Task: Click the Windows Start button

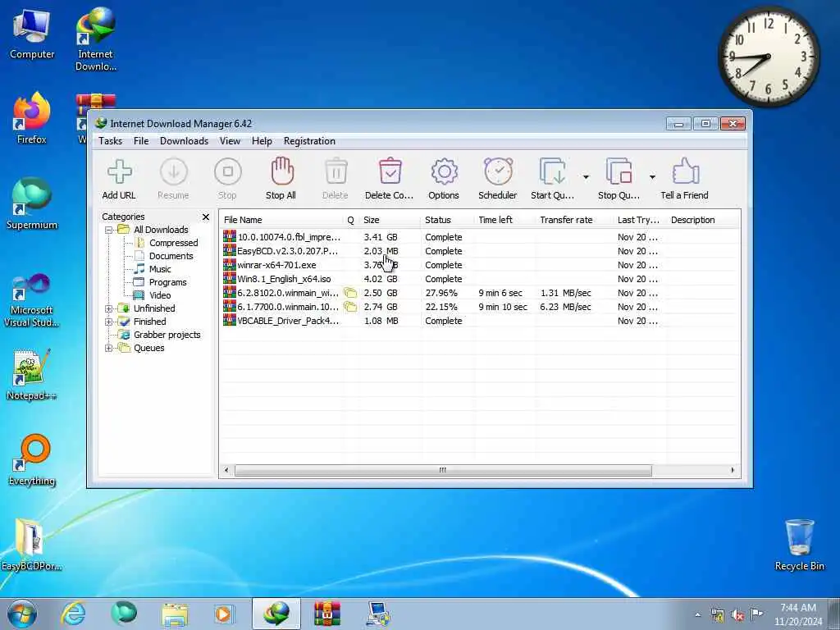Action: [x=22, y=614]
